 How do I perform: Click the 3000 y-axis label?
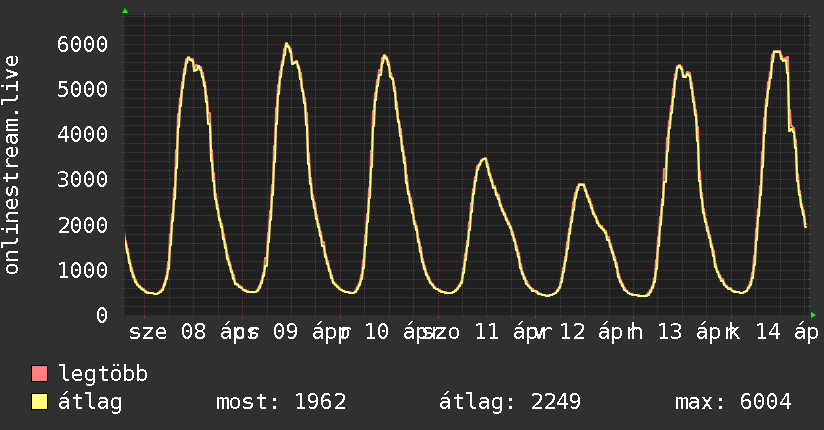point(83,180)
